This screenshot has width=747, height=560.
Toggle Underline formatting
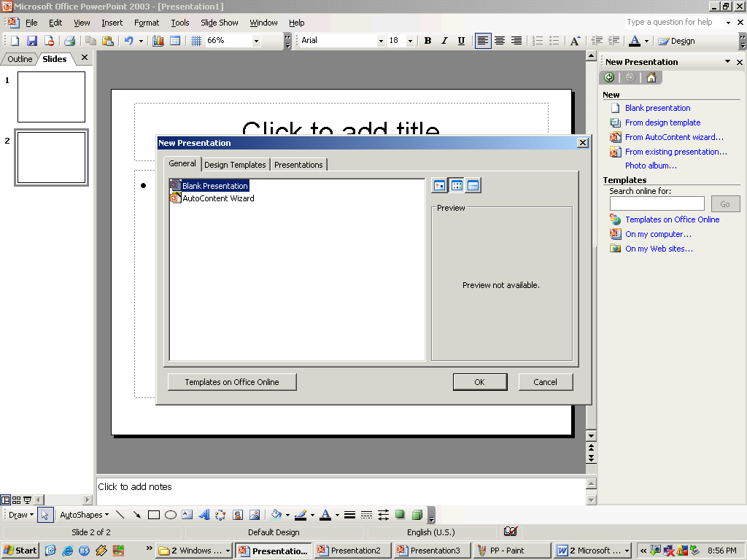tap(461, 41)
